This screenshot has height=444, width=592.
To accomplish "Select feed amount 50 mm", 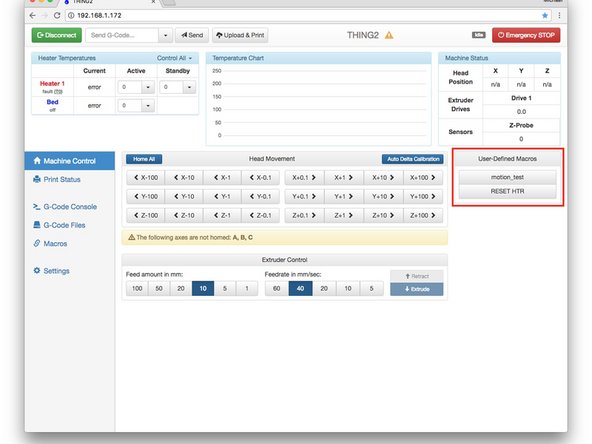I will (x=159, y=288).
